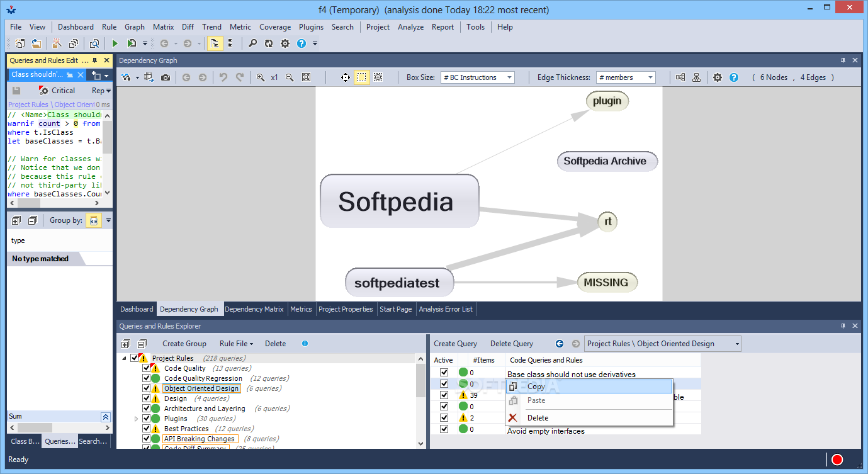
Task: Click the rules tree vertical scrollbar
Action: [421, 402]
